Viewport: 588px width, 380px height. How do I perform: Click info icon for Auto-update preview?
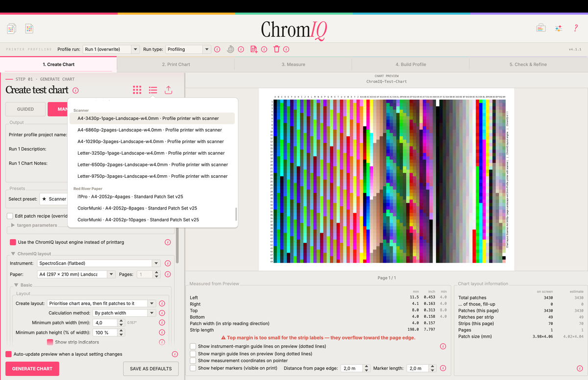click(175, 354)
